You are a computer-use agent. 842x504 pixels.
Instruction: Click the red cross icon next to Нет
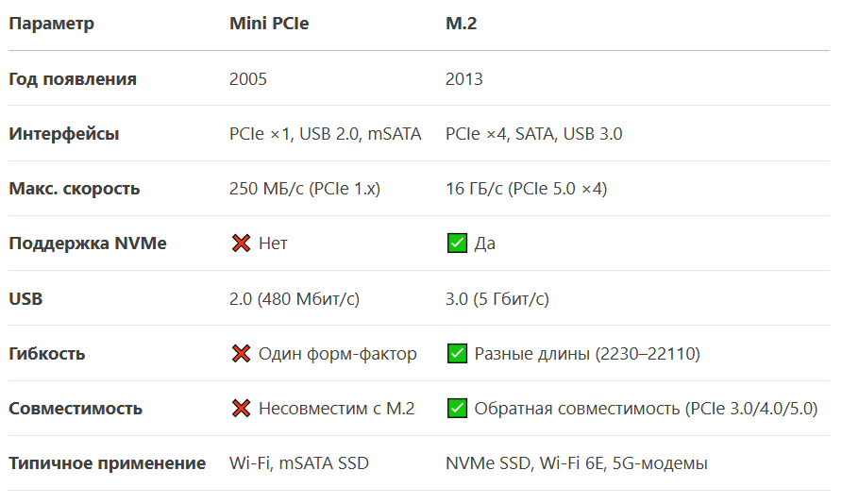[241, 244]
